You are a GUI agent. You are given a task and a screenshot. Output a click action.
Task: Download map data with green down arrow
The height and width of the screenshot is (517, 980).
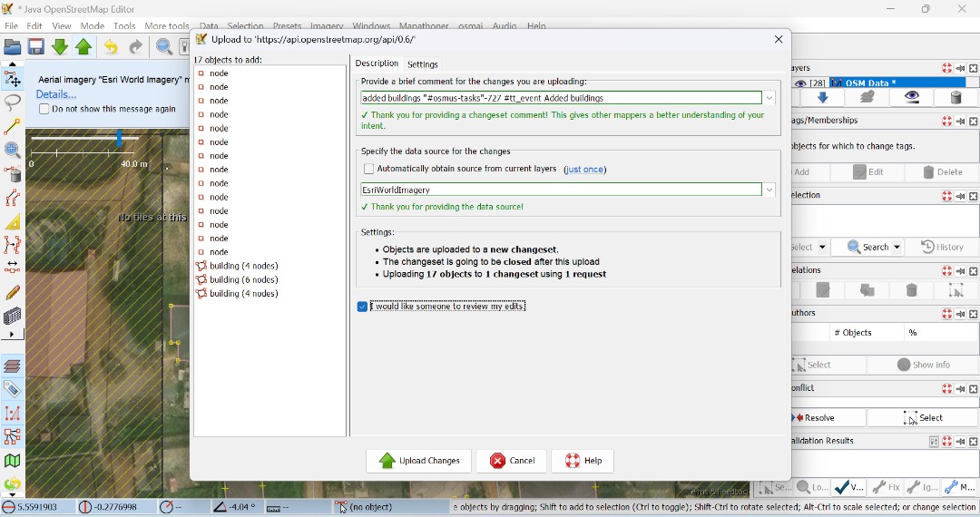60,47
